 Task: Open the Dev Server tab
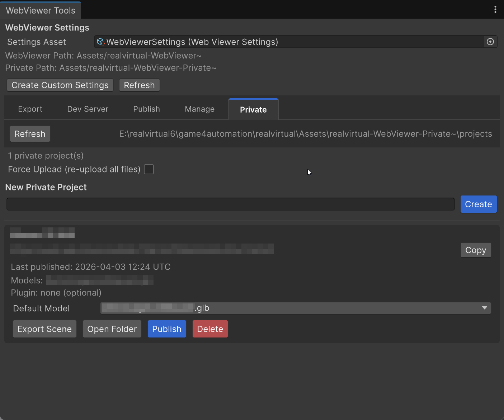(88, 109)
